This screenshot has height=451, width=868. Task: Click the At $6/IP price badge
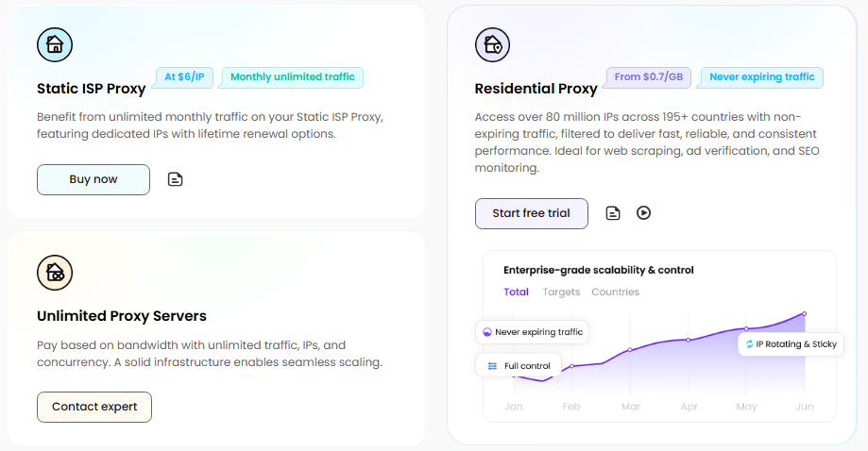[x=184, y=77]
